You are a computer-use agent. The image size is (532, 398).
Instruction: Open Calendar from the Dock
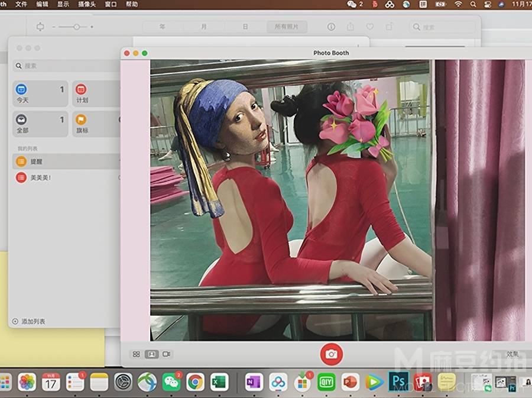click(51, 383)
